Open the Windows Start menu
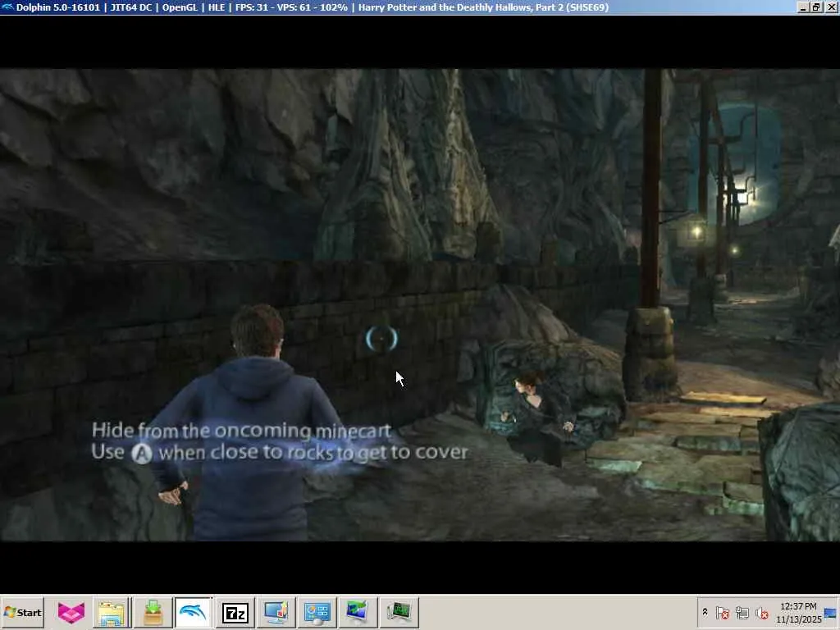 [x=22, y=612]
